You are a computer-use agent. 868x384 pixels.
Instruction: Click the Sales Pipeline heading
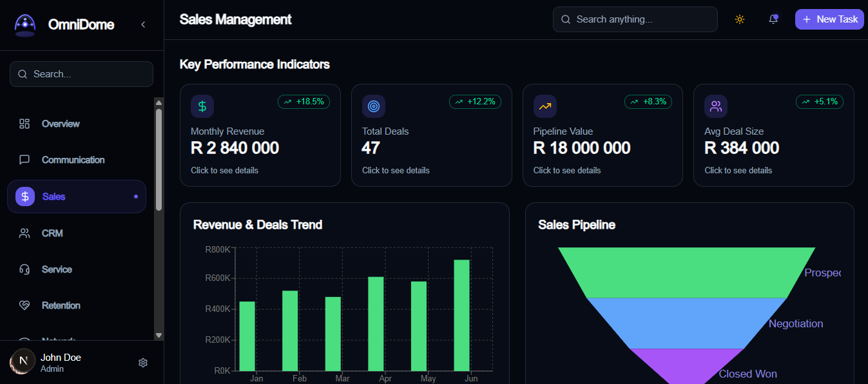point(577,225)
